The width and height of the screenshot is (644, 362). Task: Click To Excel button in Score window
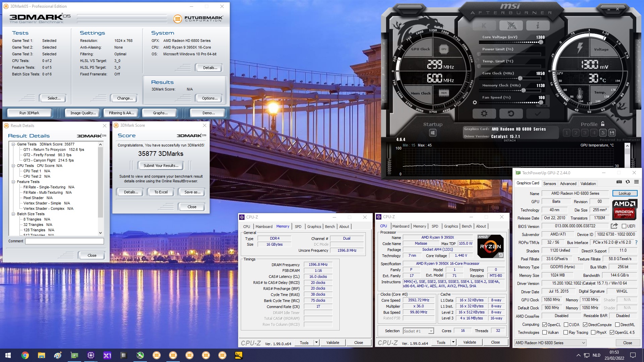click(x=161, y=192)
